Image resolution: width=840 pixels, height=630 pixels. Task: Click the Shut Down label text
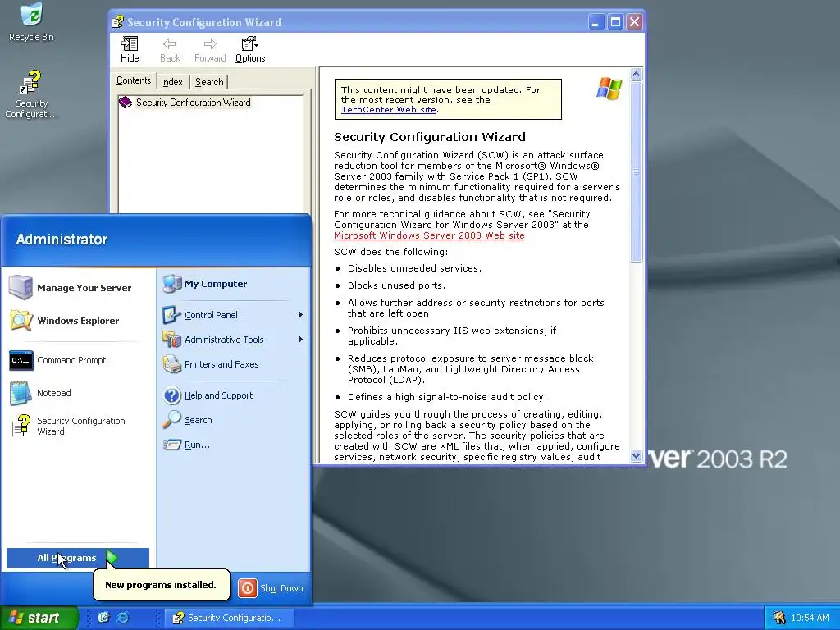(x=281, y=588)
